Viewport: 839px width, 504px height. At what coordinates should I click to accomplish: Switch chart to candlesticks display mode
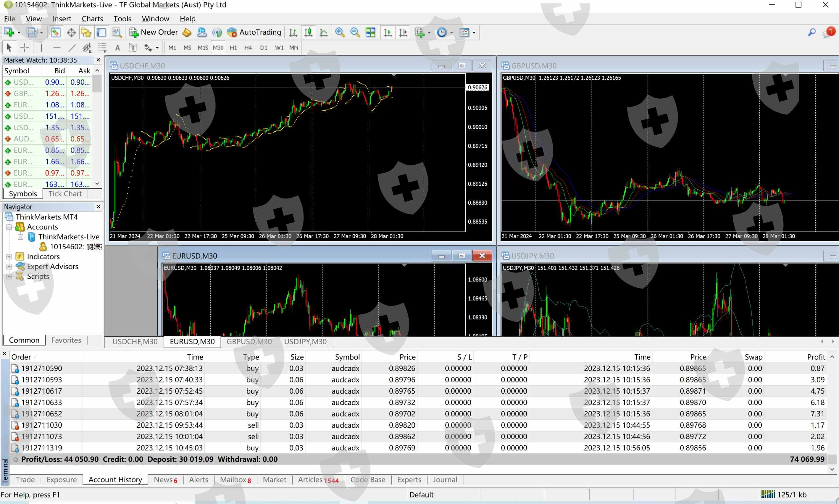[x=308, y=32]
